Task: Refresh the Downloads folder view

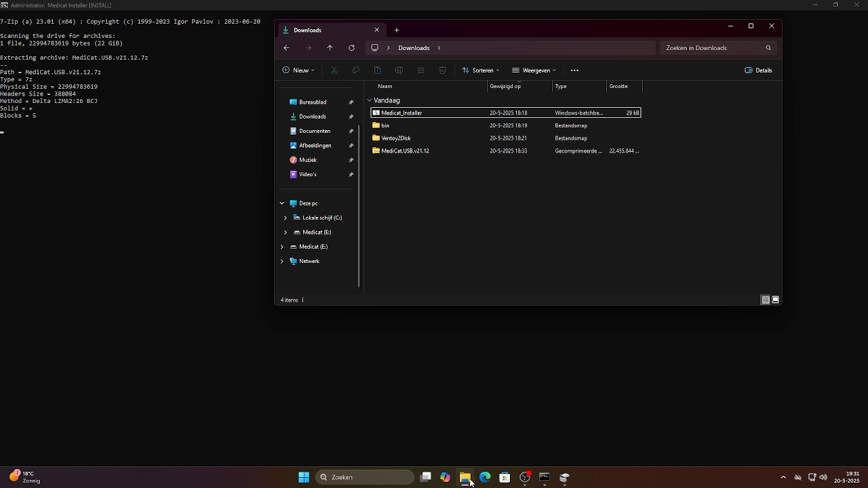Action: click(x=351, y=48)
